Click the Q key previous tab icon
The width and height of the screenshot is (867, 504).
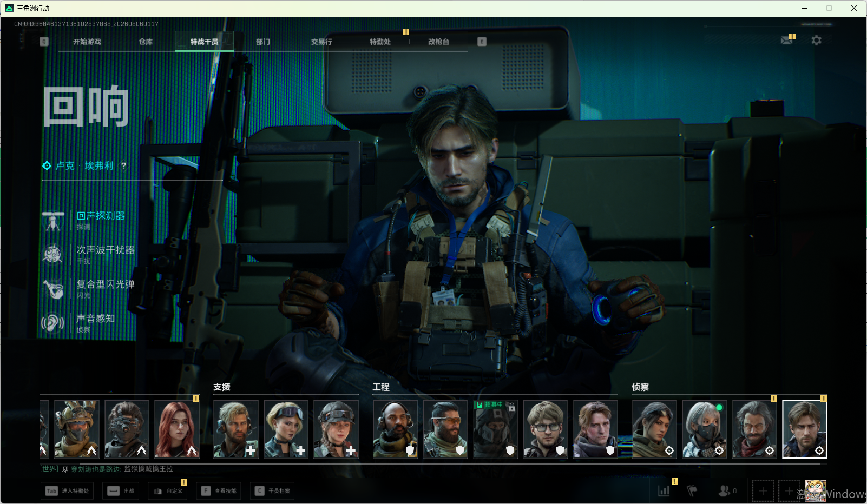(44, 42)
